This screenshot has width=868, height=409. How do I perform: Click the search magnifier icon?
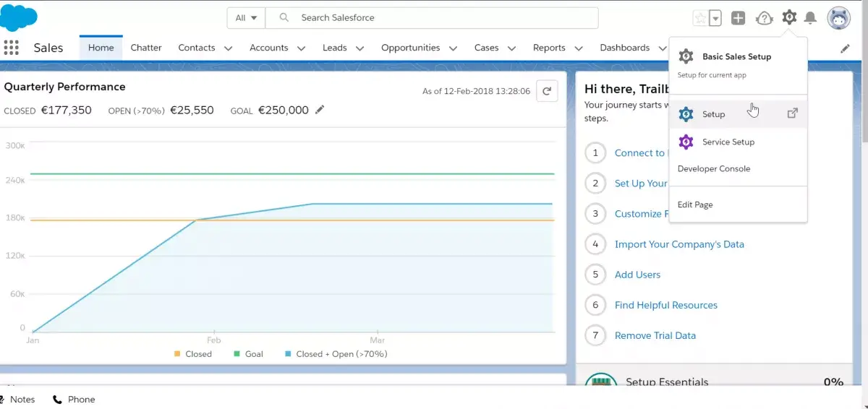285,17
